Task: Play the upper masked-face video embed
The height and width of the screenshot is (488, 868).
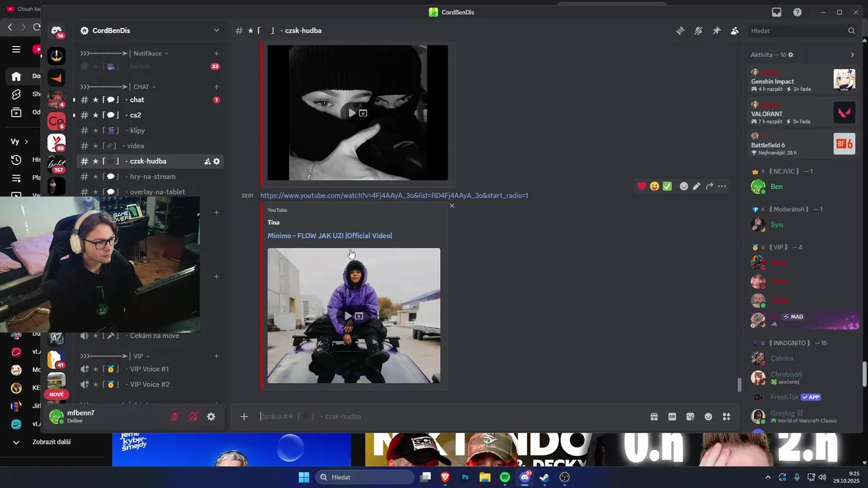Action: click(352, 113)
